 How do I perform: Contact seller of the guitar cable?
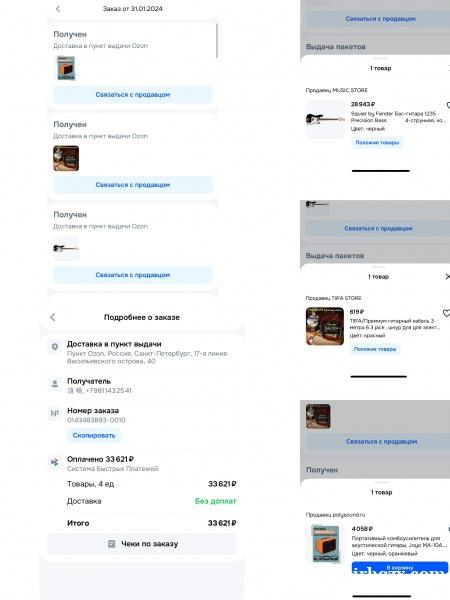132,185
